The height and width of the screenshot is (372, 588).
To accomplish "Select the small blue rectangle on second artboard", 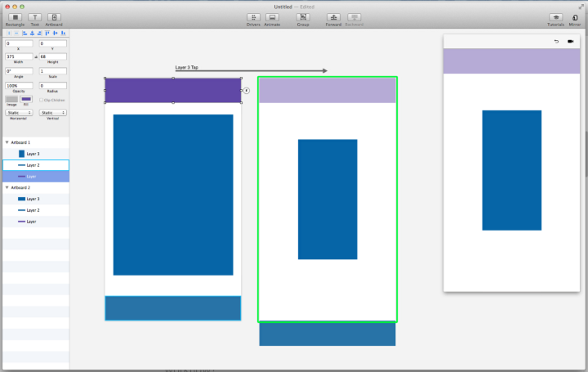I will tap(327, 199).
